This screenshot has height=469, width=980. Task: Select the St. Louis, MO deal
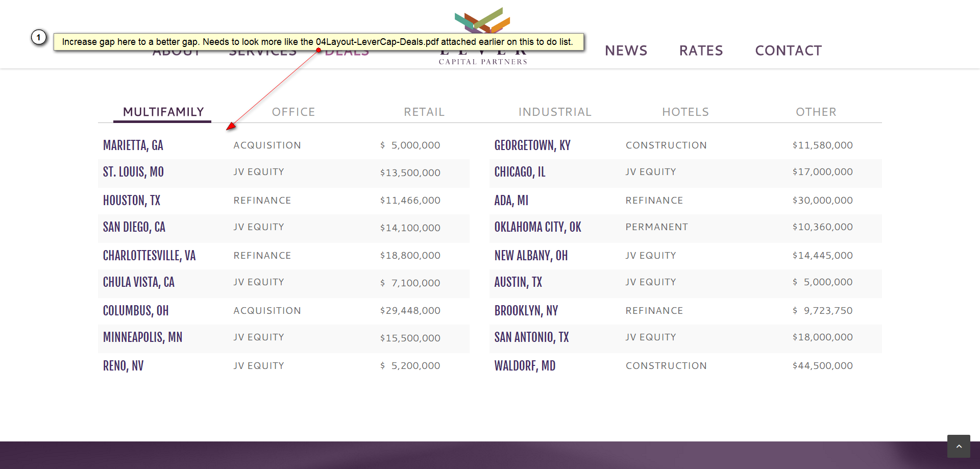pyautogui.click(x=133, y=172)
